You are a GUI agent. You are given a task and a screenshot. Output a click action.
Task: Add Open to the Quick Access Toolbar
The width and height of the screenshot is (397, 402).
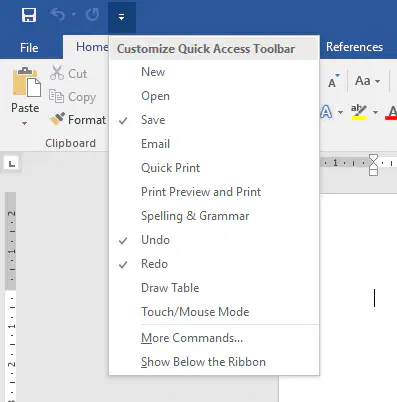[214, 96]
